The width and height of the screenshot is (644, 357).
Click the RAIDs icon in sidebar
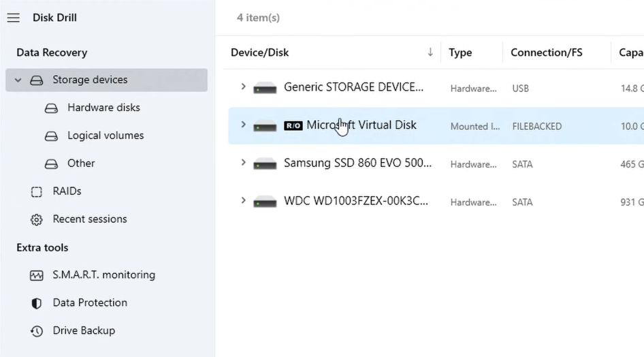tap(37, 191)
